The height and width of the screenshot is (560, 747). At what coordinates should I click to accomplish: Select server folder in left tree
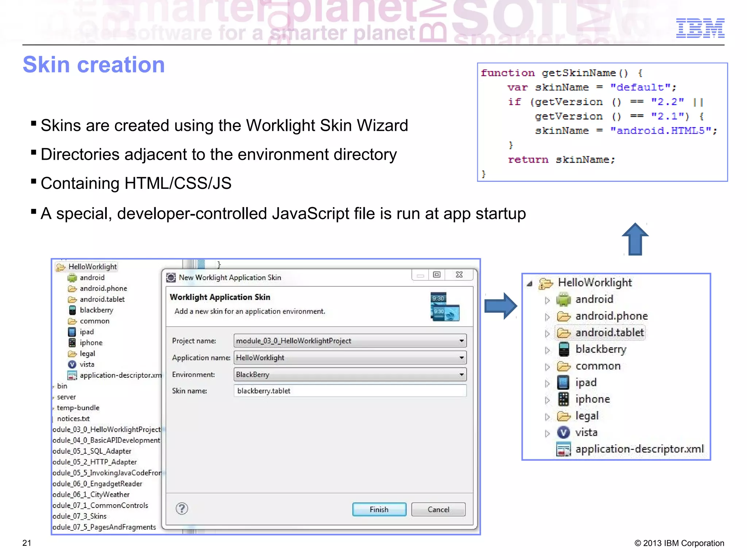(x=66, y=397)
